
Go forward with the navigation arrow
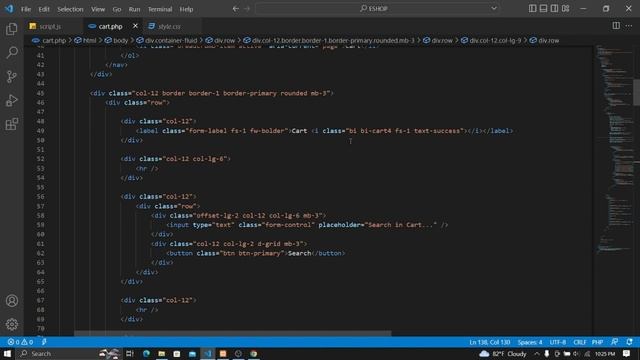pyautogui.click(x=247, y=9)
